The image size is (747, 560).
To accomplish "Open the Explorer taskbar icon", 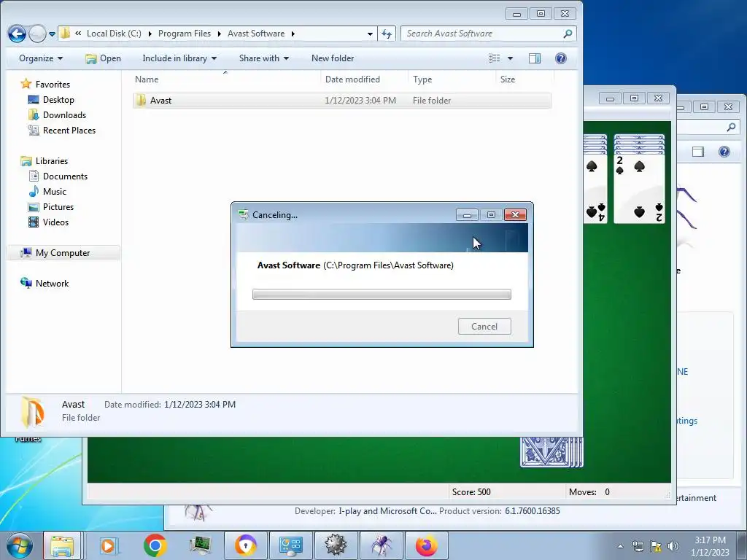I will pos(63,545).
